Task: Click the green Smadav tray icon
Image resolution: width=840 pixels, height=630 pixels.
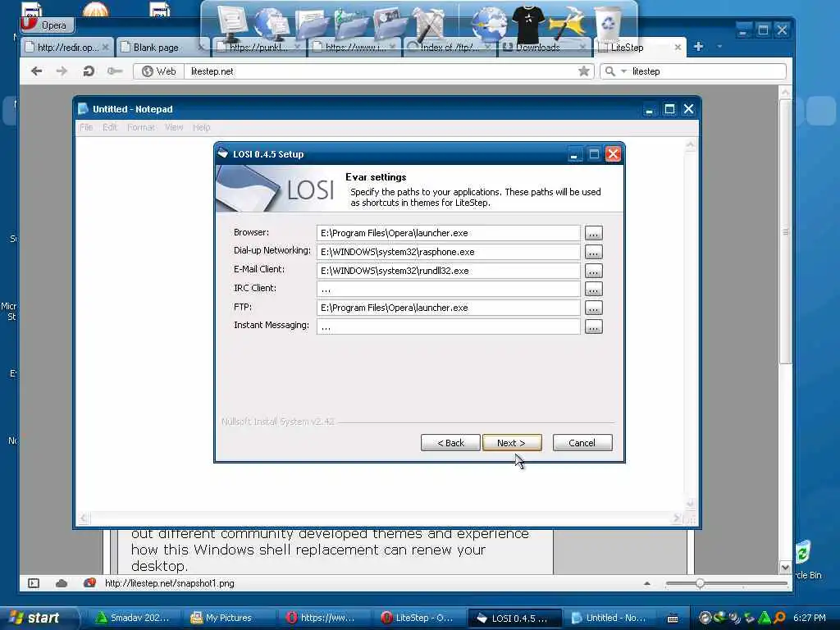Action: [x=765, y=618]
